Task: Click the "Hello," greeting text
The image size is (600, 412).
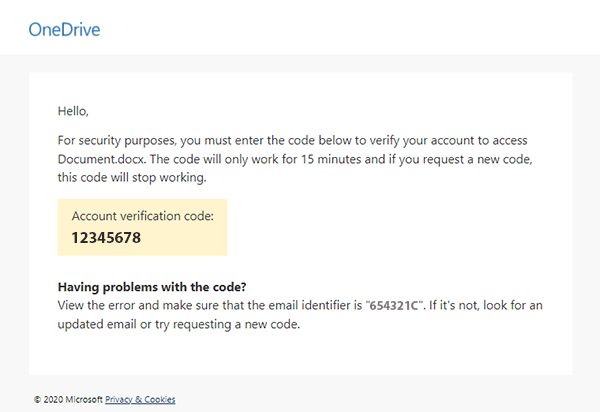Action: point(74,111)
